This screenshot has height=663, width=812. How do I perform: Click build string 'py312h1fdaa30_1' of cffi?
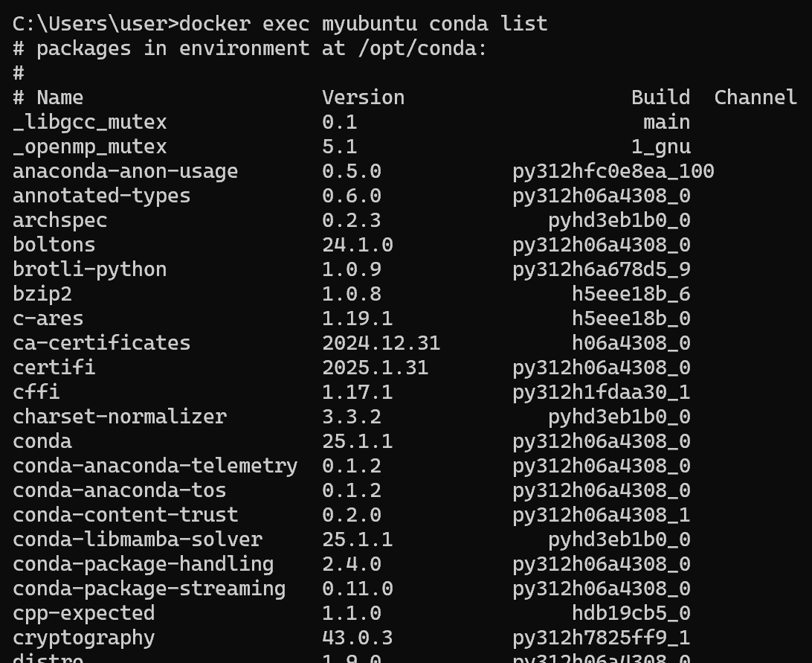[x=601, y=392]
